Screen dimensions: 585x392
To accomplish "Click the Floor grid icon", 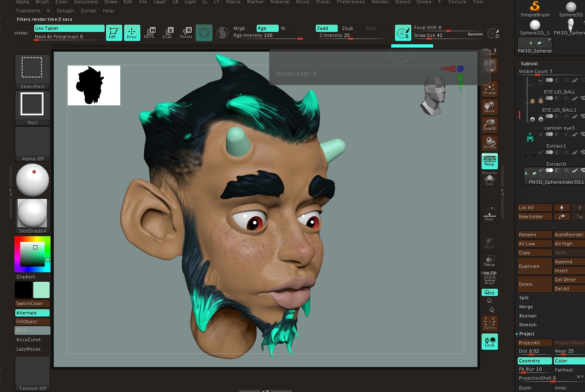I will [489, 216].
